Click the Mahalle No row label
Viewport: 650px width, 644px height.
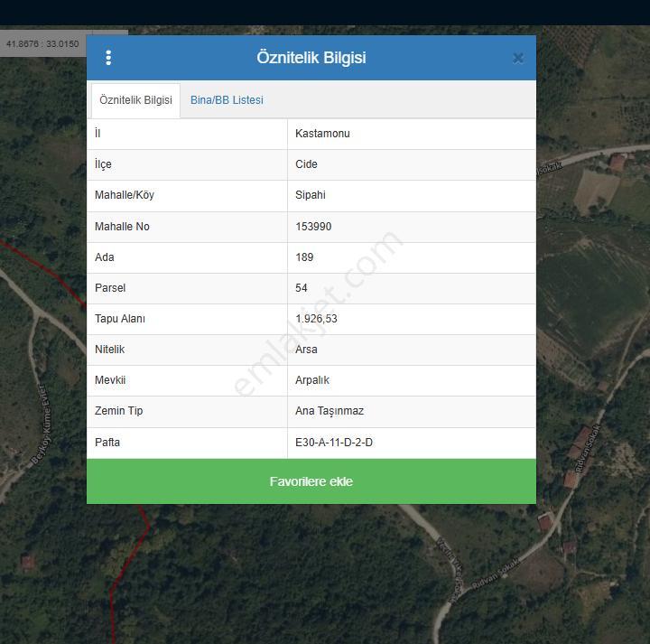[x=122, y=227]
